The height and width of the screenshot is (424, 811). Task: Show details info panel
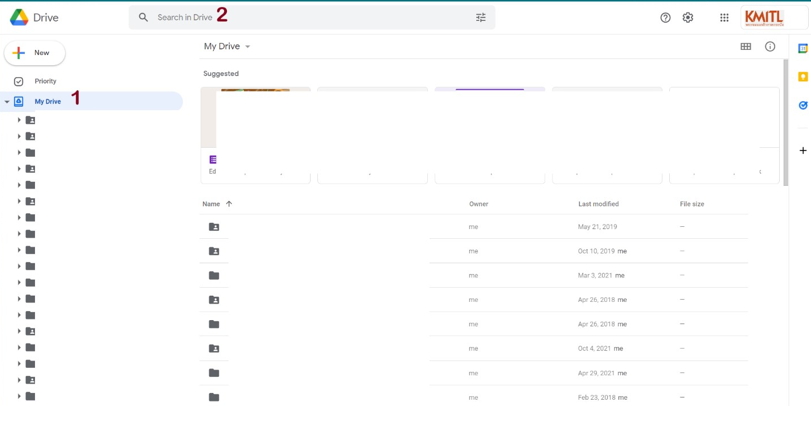click(x=770, y=47)
